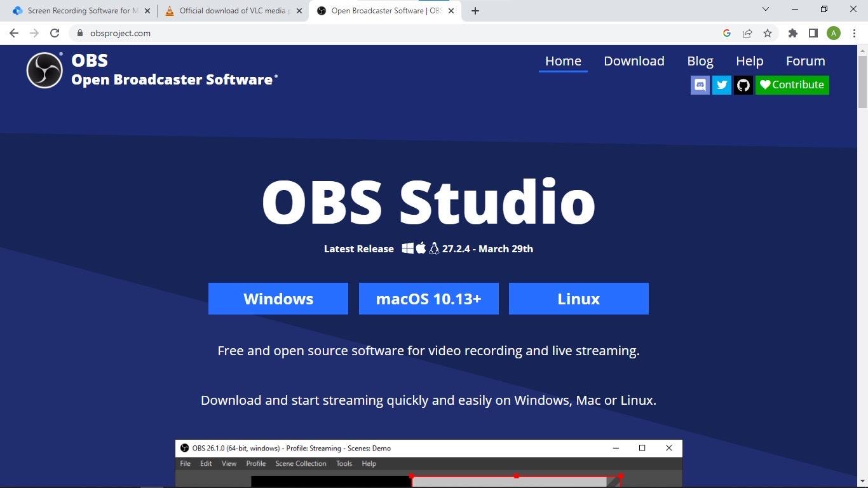The width and height of the screenshot is (868, 488).
Task: Open the tab search dropdown chevron
Action: tap(765, 9)
